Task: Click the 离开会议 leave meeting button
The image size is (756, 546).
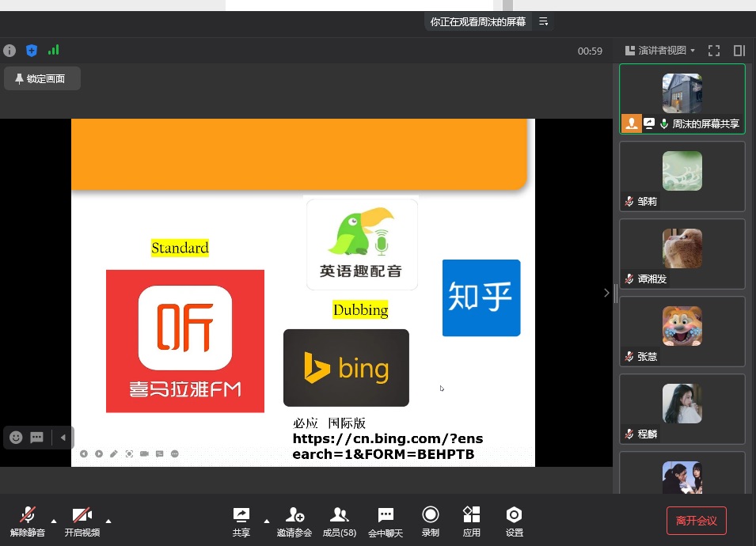Action: [x=696, y=520]
